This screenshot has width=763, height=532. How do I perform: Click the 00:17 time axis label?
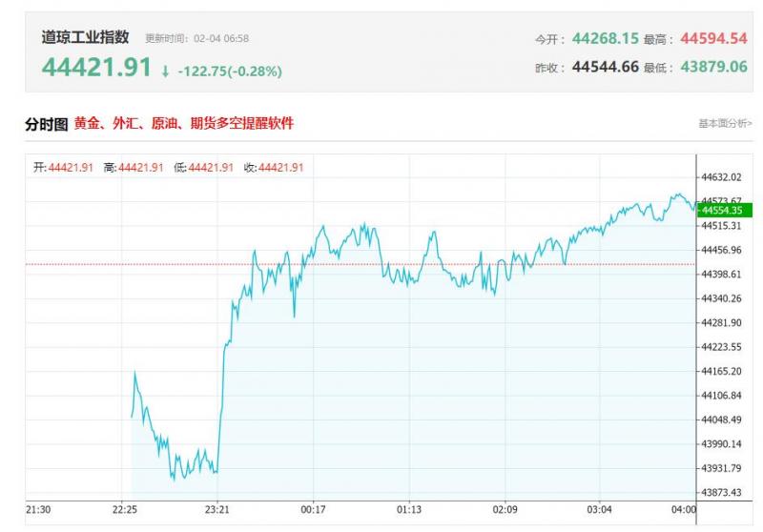point(314,510)
